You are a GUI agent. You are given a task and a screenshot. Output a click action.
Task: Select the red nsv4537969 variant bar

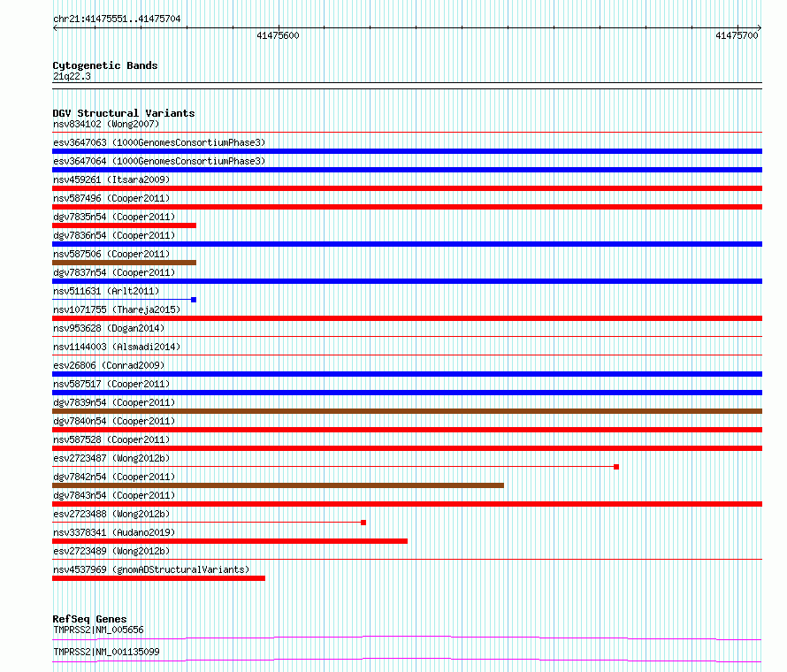(158, 578)
